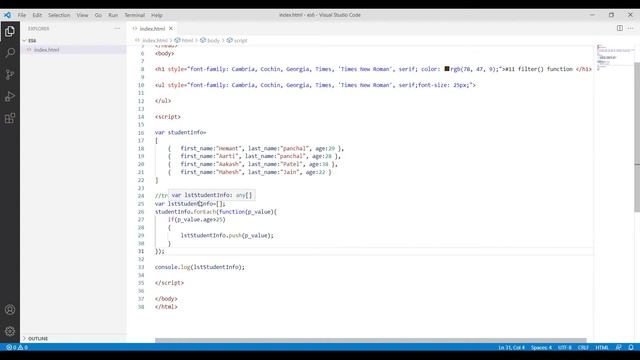Click the vertical editor scrollbar
Viewport: 640px width, 360px height.
pos(637,137)
